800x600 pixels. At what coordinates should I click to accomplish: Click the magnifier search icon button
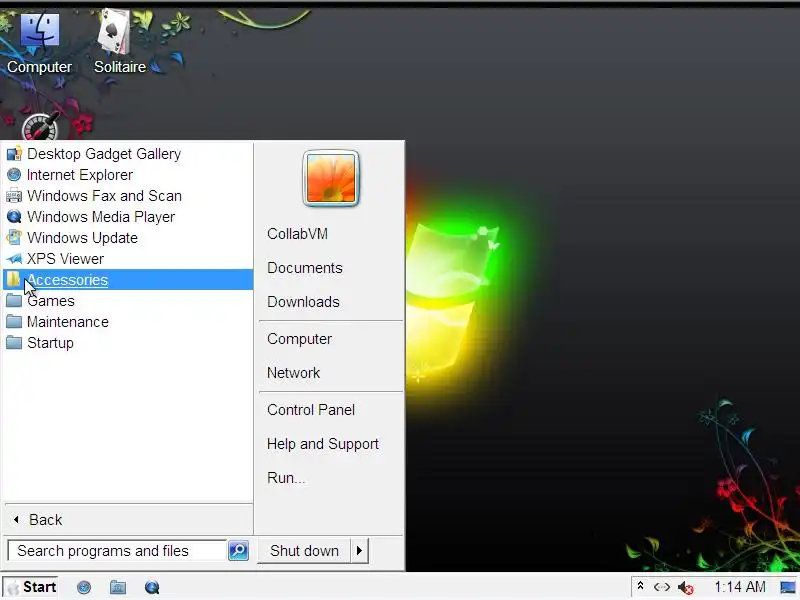(238, 551)
